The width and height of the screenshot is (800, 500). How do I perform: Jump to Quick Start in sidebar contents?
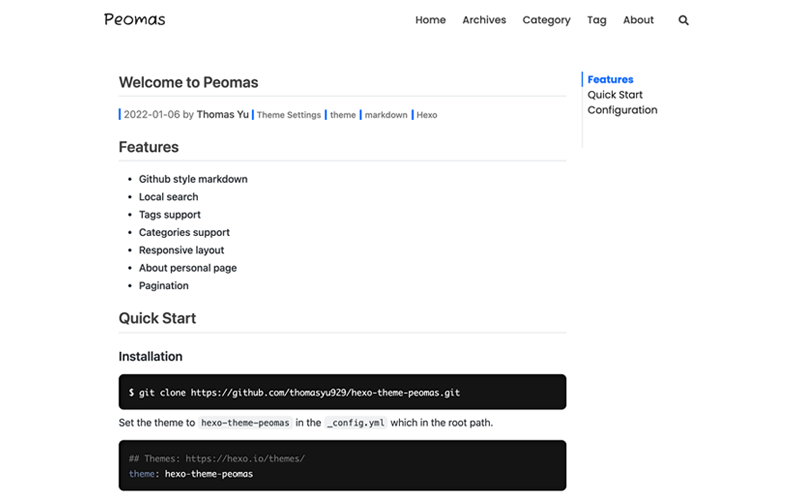click(615, 95)
